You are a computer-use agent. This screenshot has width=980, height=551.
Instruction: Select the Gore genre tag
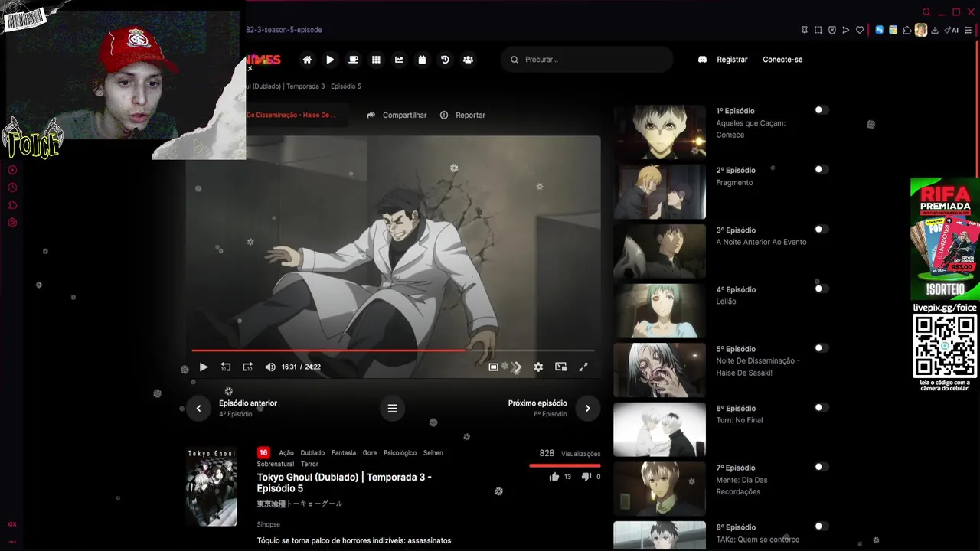coord(370,453)
